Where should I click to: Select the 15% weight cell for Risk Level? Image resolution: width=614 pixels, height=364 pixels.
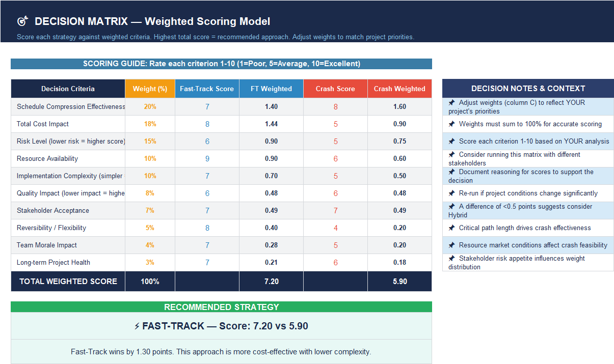[150, 141]
